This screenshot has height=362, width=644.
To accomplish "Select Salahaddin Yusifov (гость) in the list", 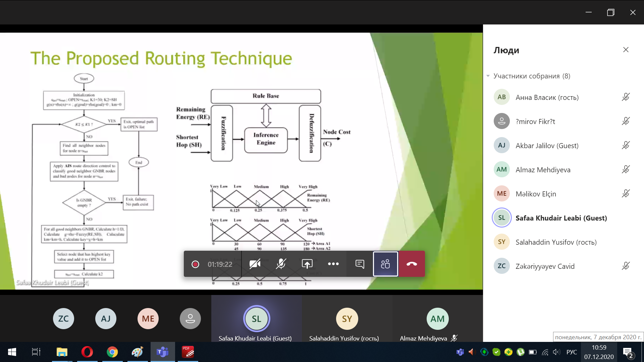I will (x=563, y=242).
